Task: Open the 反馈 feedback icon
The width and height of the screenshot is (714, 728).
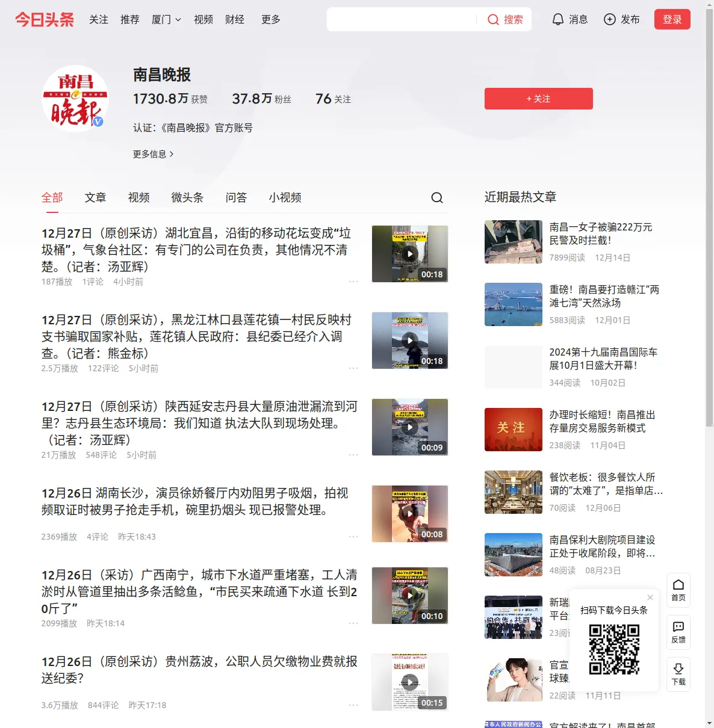Action: tap(678, 632)
